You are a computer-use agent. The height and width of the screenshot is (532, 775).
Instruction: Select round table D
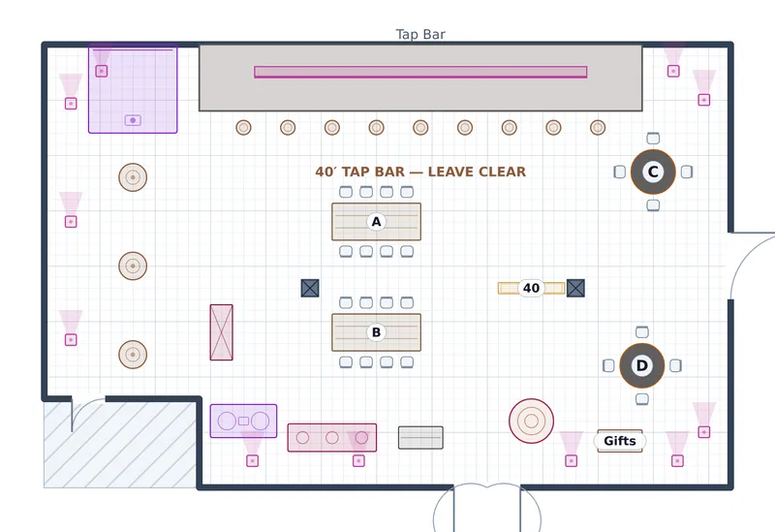click(641, 365)
